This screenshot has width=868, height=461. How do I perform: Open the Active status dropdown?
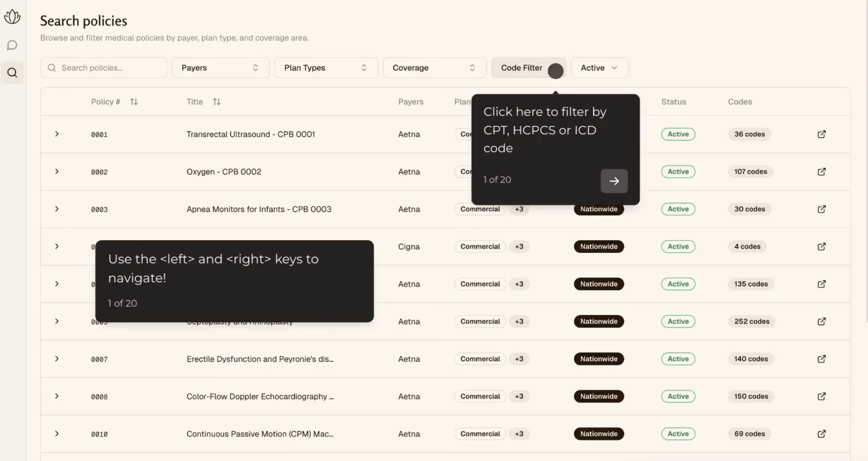pos(600,68)
